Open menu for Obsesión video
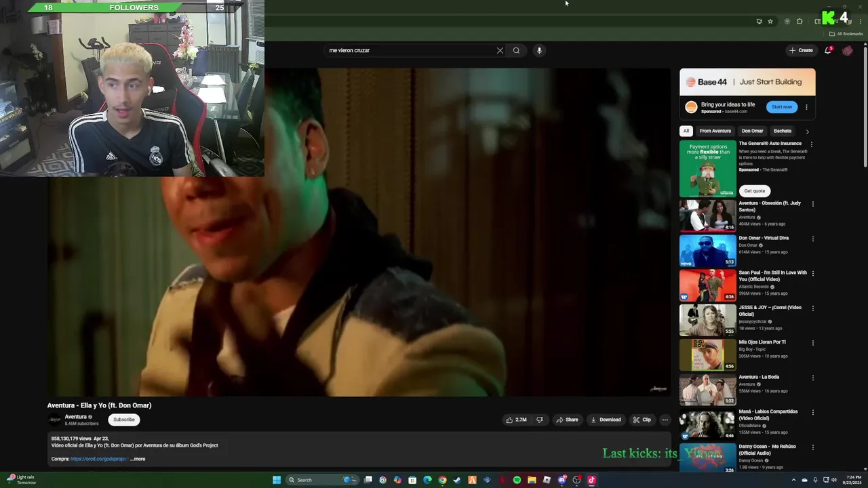 point(813,204)
